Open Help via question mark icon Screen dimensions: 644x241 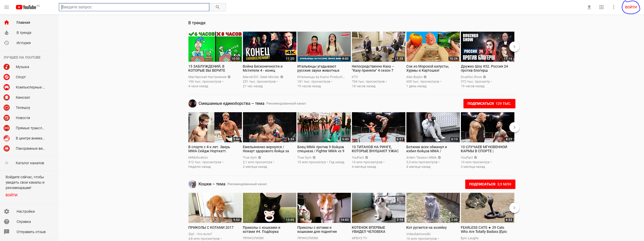(7, 222)
